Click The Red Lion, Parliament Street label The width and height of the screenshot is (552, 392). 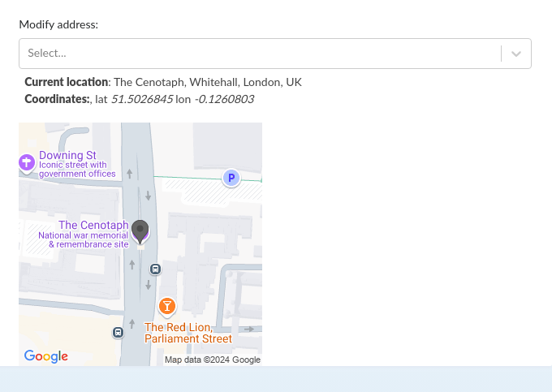(x=188, y=333)
